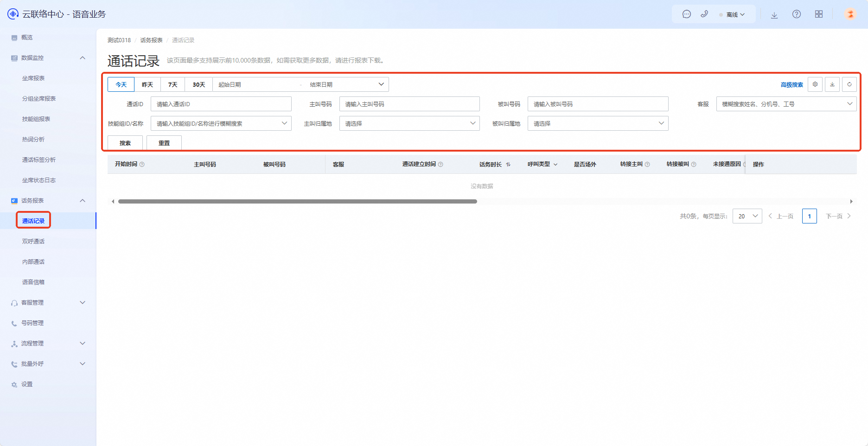868x446 pixels.
Task: Select the 7天 date tab
Action: [173, 84]
